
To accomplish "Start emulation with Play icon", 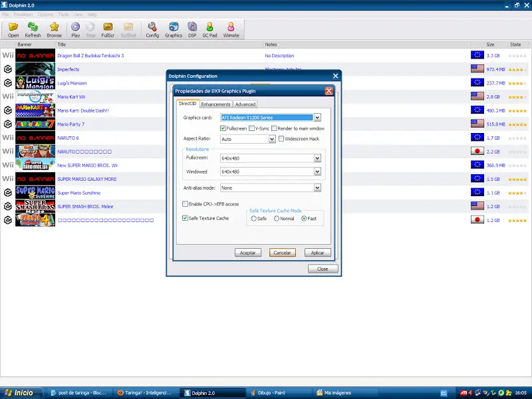I will (x=75, y=29).
